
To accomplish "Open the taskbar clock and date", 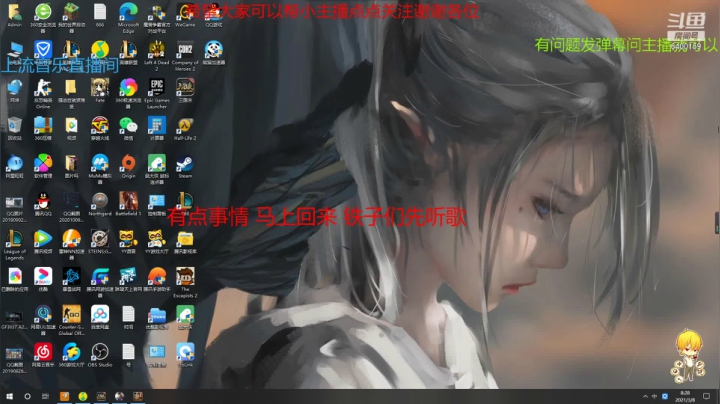I will click(685, 396).
